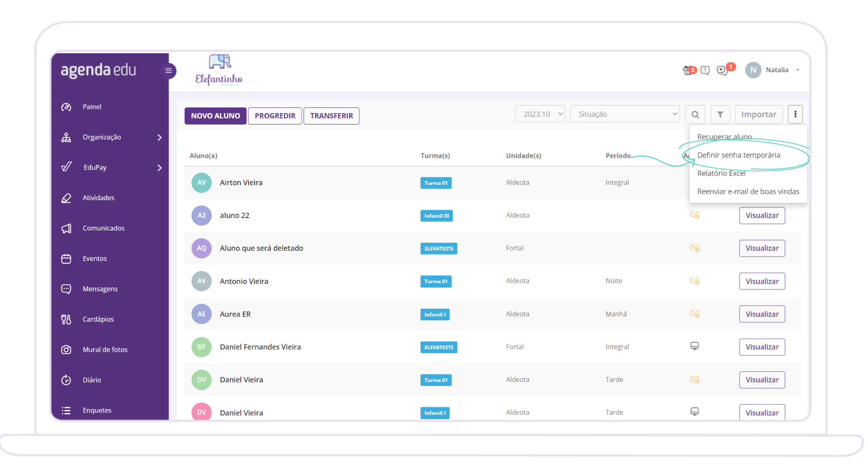Image resolution: width=868 pixels, height=470 pixels.
Task: Click the Natalia user avatar
Action: point(753,70)
